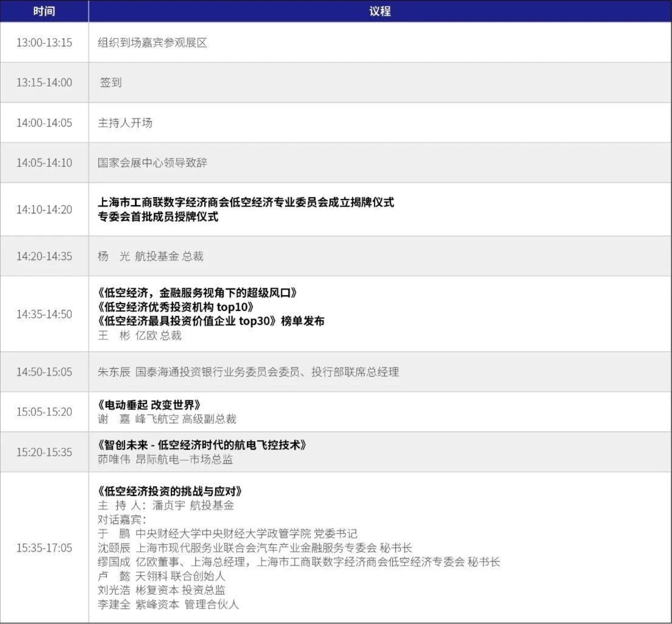Select the 13:00-13:15 time cell

44,42
